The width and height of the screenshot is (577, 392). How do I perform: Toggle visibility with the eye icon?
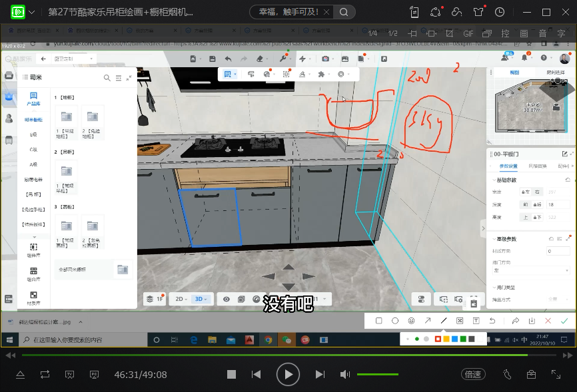click(x=227, y=299)
